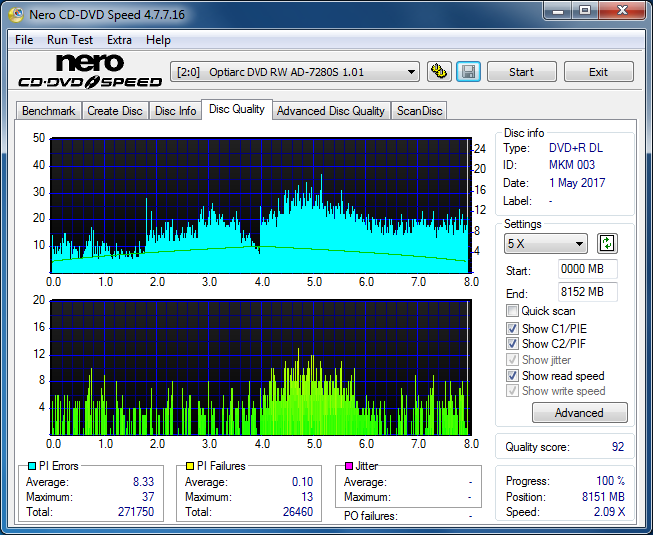Disable the Show C1/PIE checkbox
The width and height of the screenshot is (653, 535).
pos(512,328)
